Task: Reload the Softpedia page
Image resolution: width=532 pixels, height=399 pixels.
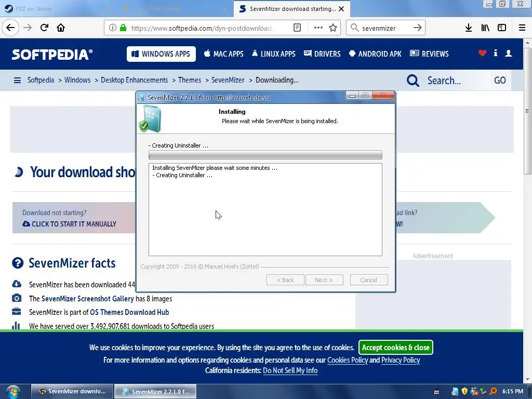Action: (x=44, y=28)
